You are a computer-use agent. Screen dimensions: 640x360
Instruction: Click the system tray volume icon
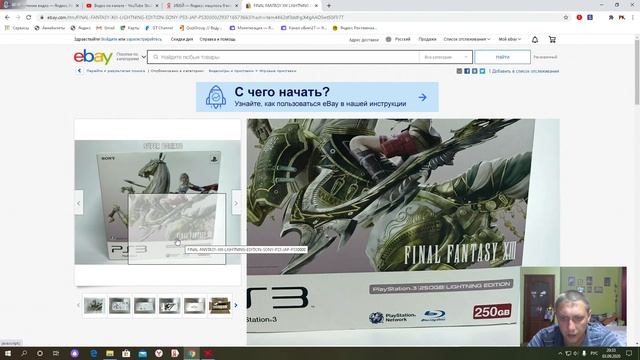click(576, 353)
